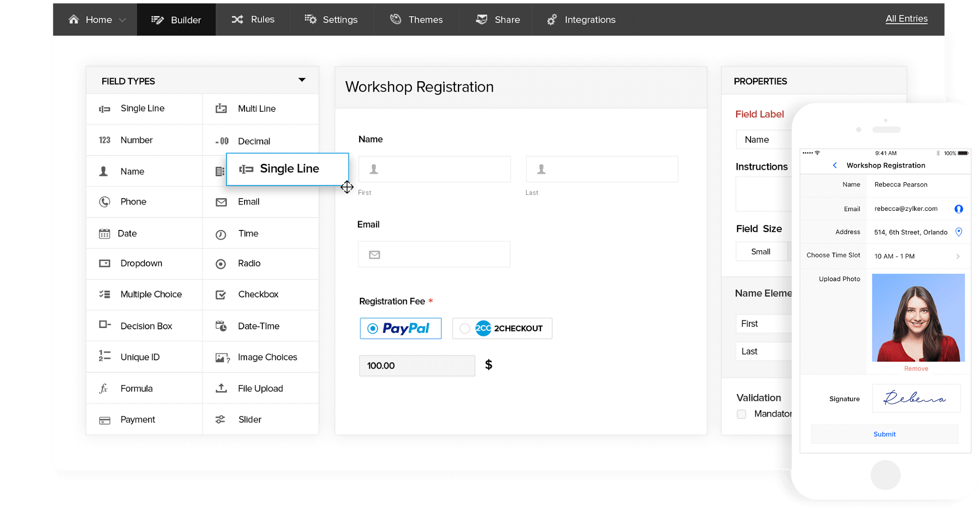
Task: Click the location pin beside Rebecca's address
Action: (x=959, y=232)
